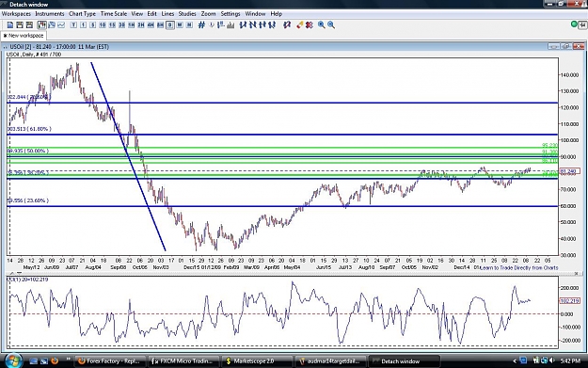Select the Monthly timeframe button

(x=189, y=25)
